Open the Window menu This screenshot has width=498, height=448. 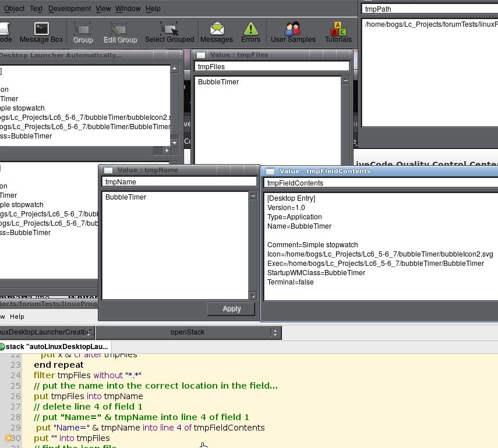click(x=128, y=9)
